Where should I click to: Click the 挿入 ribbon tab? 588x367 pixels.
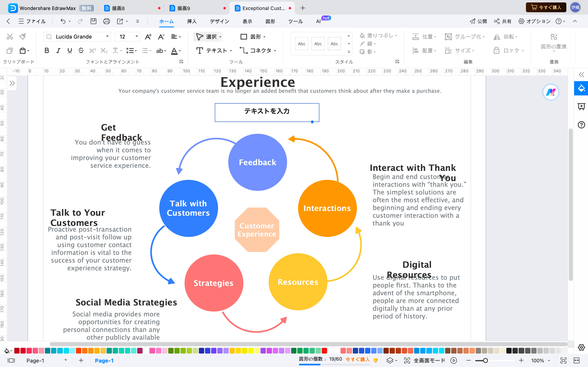pyautogui.click(x=191, y=21)
